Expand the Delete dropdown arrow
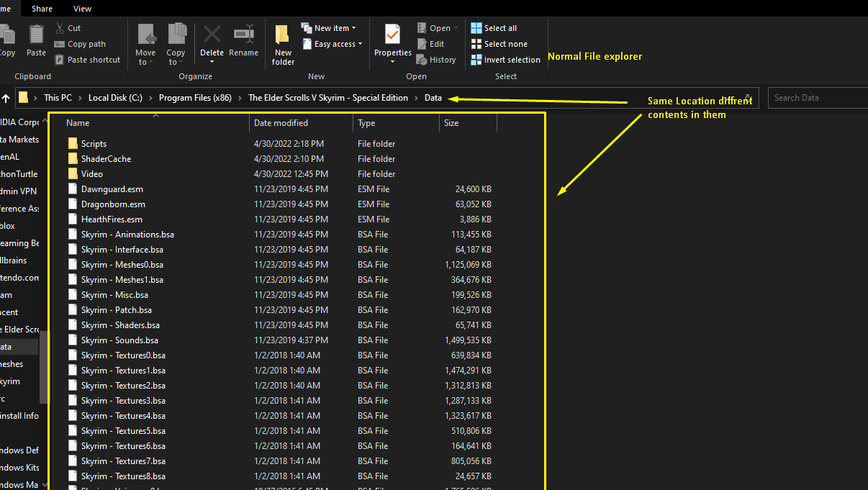 point(212,62)
